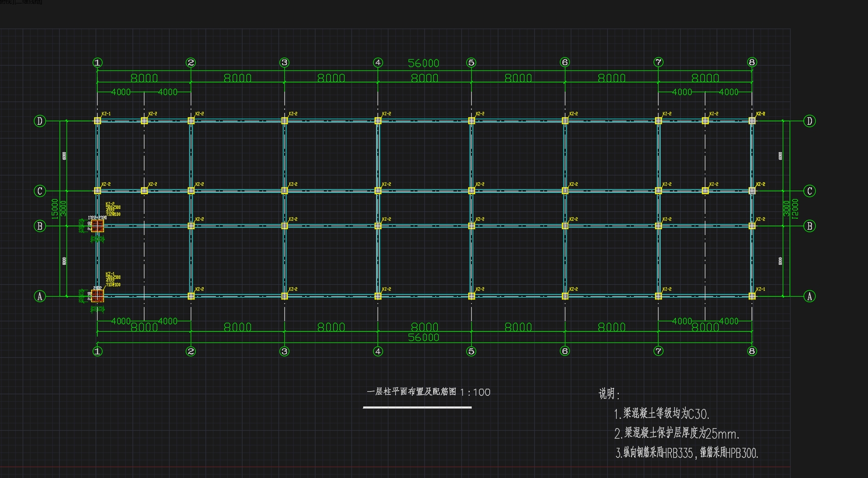The image size is (868, 478).
Task: Click the KZ-1 reinforcement annotation beside grid A-1
Action: [113, 279]
